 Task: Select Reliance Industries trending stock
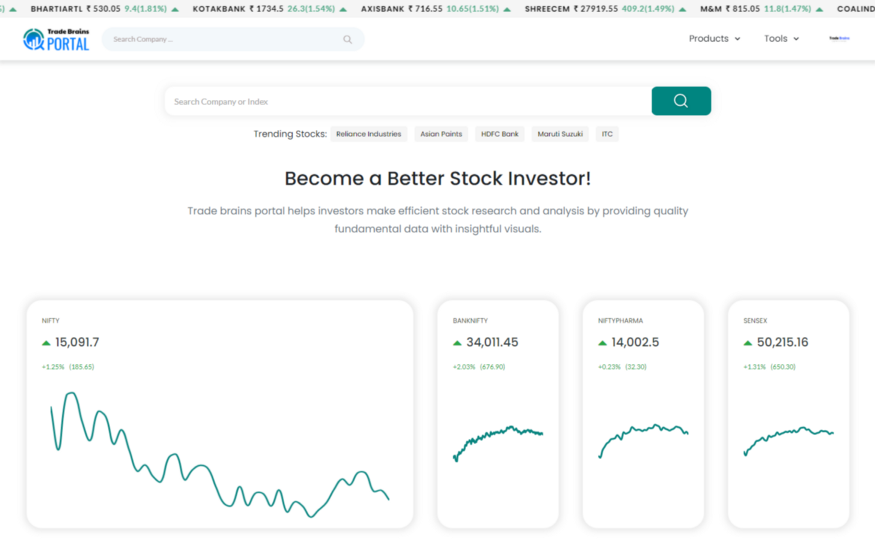point(368,134)
